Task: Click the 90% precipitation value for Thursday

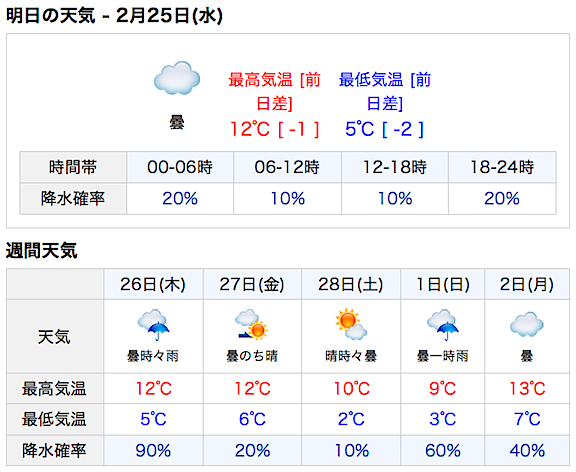Action: click(153, 451)
